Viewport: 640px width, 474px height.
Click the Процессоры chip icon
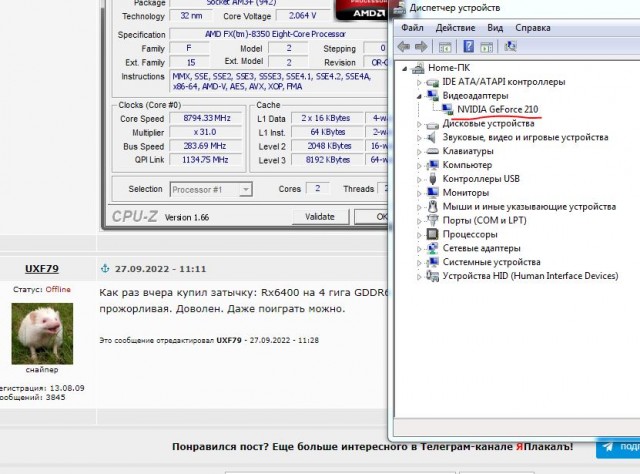(x=432, y=234)
